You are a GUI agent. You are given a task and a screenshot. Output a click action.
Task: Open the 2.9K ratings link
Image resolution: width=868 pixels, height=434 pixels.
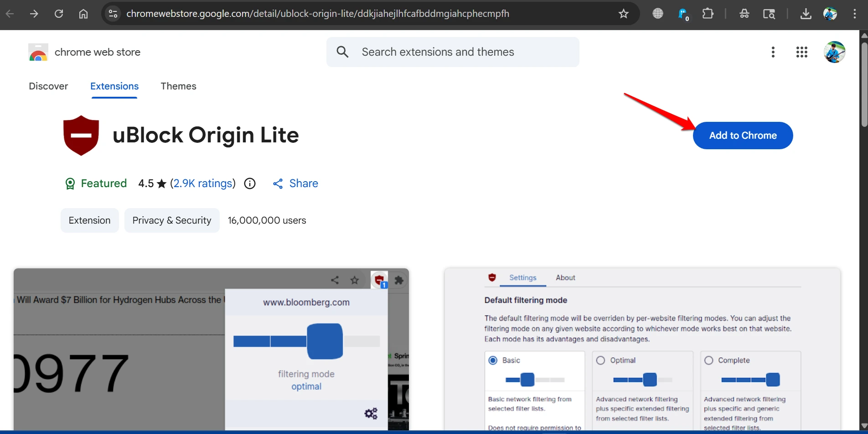tap(203, 183)
